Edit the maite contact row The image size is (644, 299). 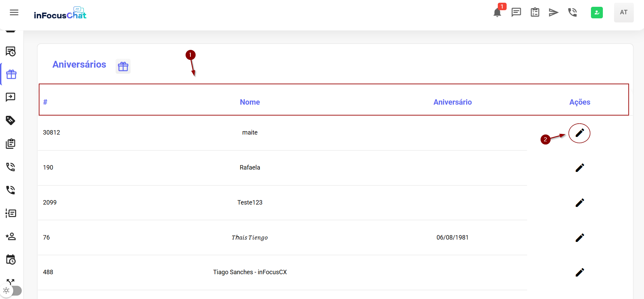tap(579, 133)
